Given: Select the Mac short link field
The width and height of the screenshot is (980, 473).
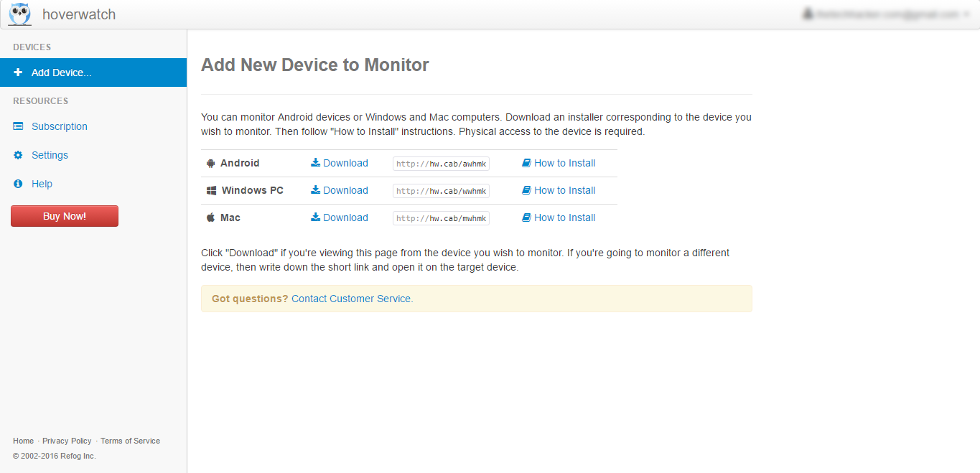Looking at the screenshot, I should (x=441, y=218).
